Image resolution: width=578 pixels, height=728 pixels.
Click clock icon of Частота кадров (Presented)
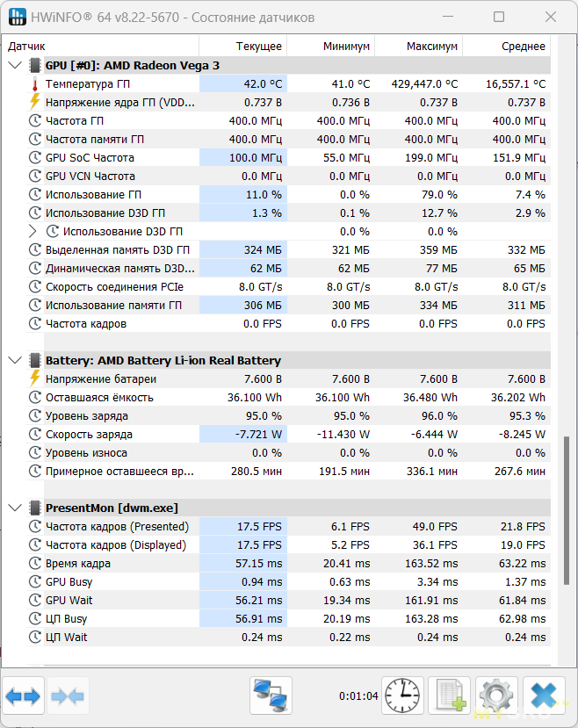[x=35, y=527]
